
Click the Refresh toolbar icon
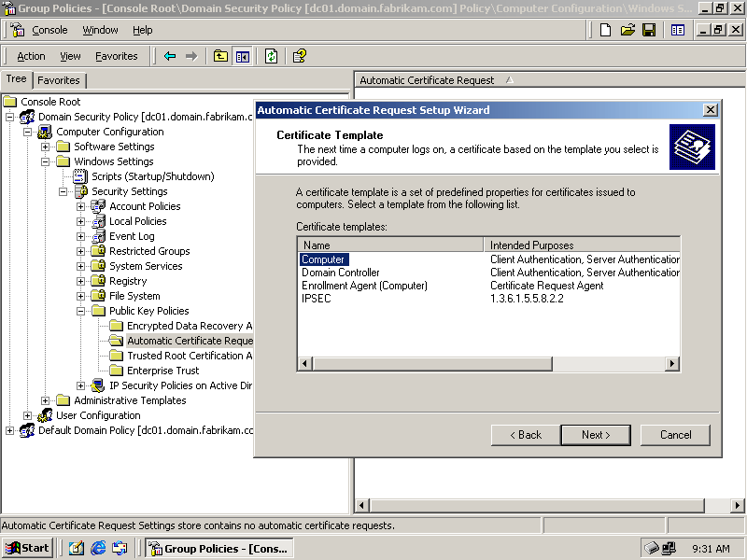271,56
